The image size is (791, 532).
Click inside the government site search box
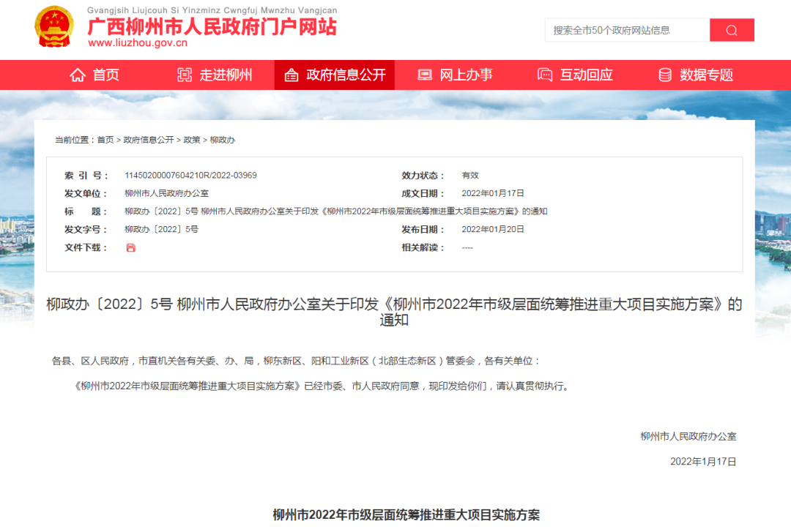pyautogui.click(x=619, y=30)
